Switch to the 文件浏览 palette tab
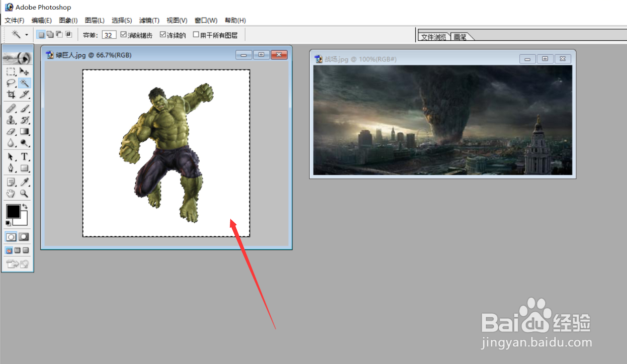 click(433, 37)
